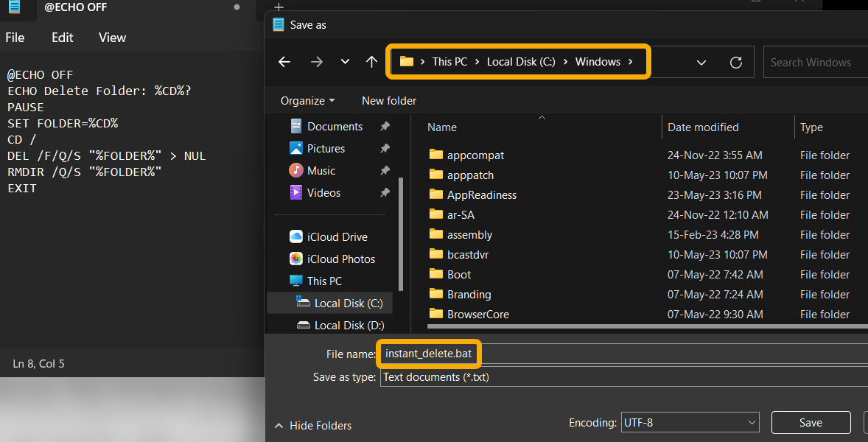Open a new tab in Notepad
This screenshot has height=442, width=868.
[x=279, y=6]
